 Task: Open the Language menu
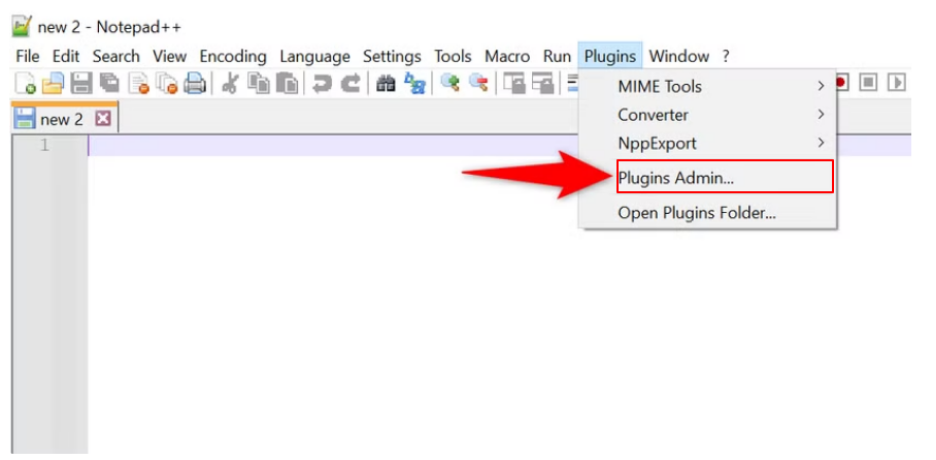(x=315, y=57)
